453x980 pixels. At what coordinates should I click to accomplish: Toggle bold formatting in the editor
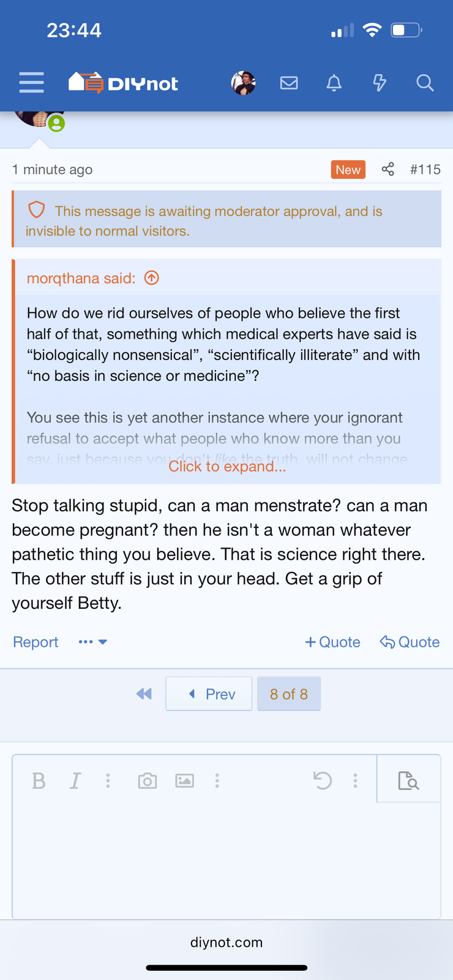pos(39,781)
